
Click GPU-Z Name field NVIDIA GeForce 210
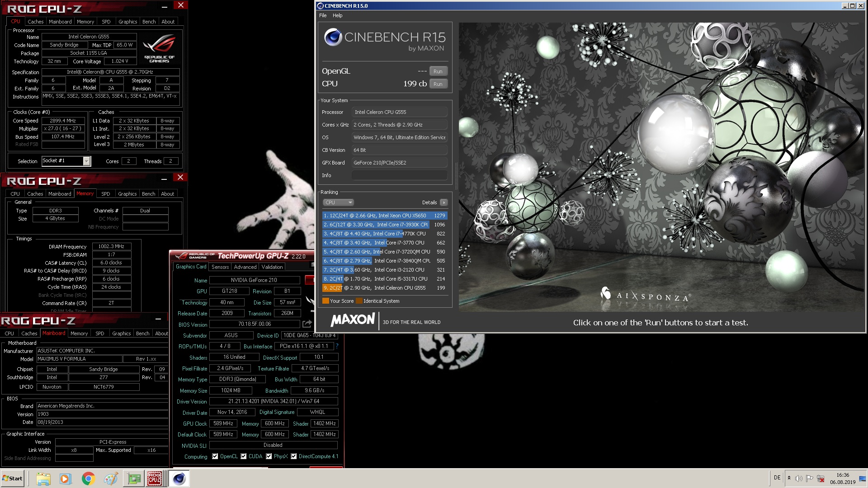(254, 280)
